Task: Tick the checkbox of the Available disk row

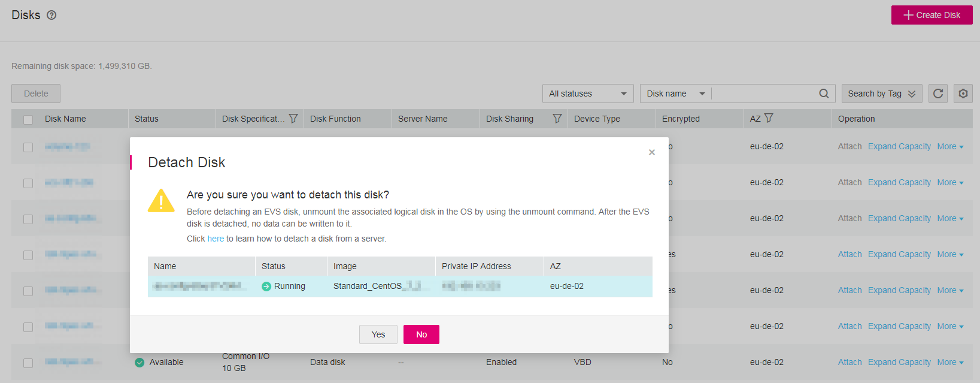Action: tap(28, 363)
